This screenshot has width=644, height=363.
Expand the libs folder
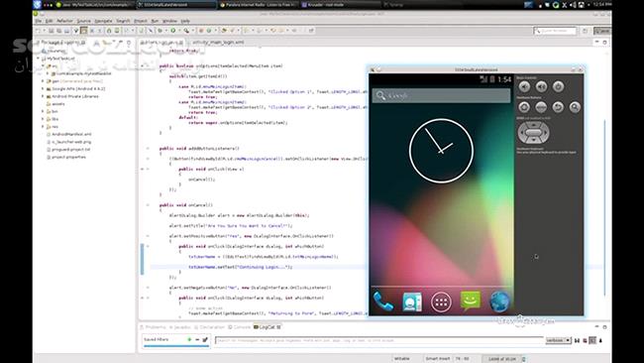point(43,119)
